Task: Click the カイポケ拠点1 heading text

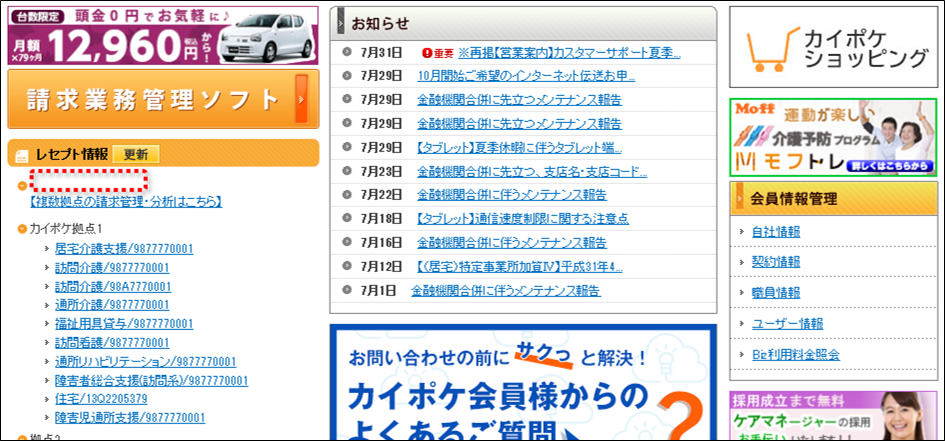Action: (x=66, y=229)
